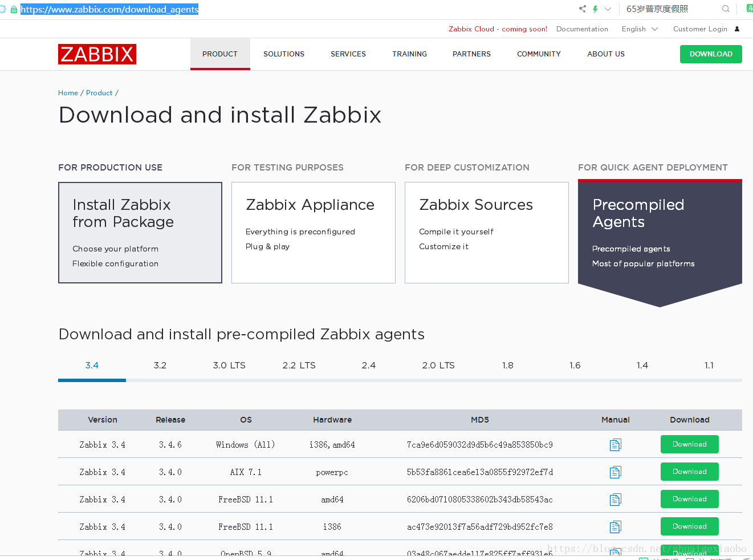Open manual icon for FreeBSD amd64 agent

click(615, 500)
